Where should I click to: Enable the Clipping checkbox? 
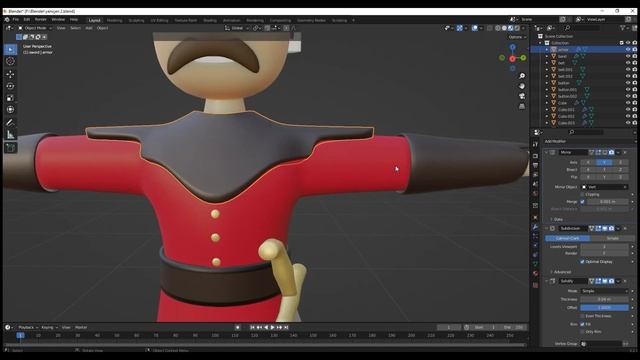point(582,195)
